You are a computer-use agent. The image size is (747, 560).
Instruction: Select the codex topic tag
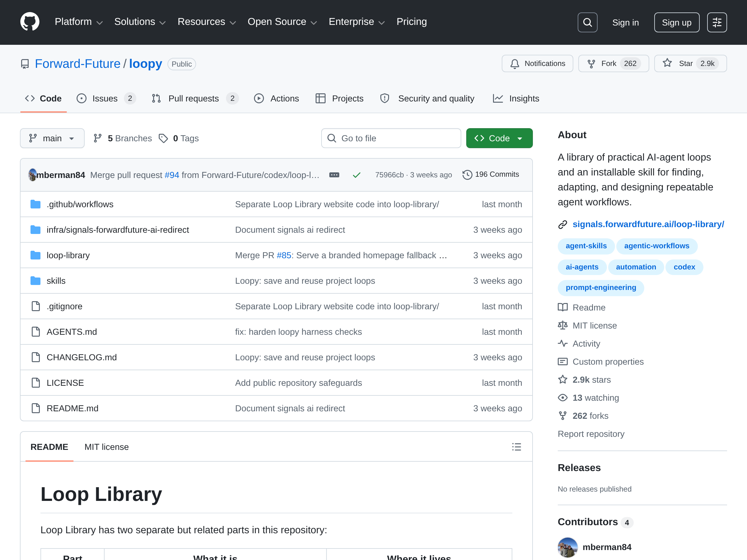click(x=684, y=267)
